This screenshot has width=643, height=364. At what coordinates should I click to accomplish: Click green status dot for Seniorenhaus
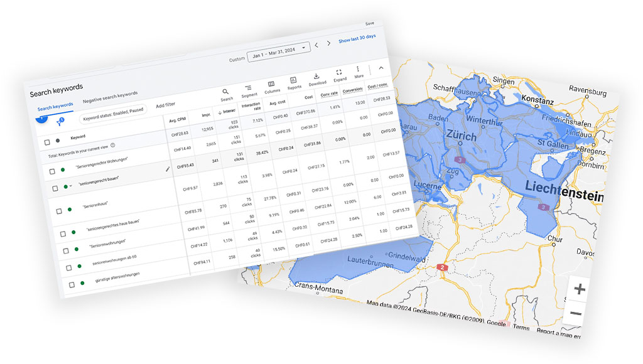pyautogui.click(x=70, y=210)
